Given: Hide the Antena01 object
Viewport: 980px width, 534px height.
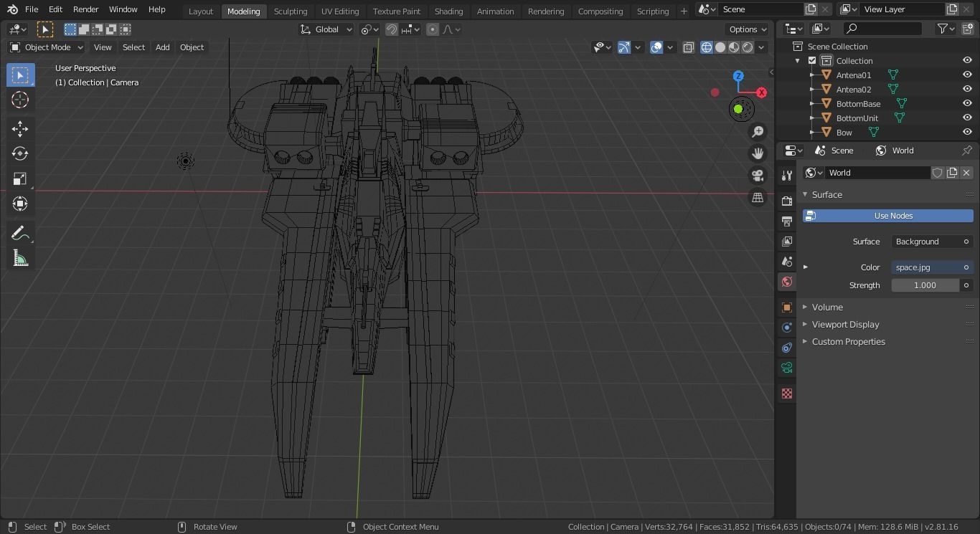Looking at the screenshot, I should point(967,75).
